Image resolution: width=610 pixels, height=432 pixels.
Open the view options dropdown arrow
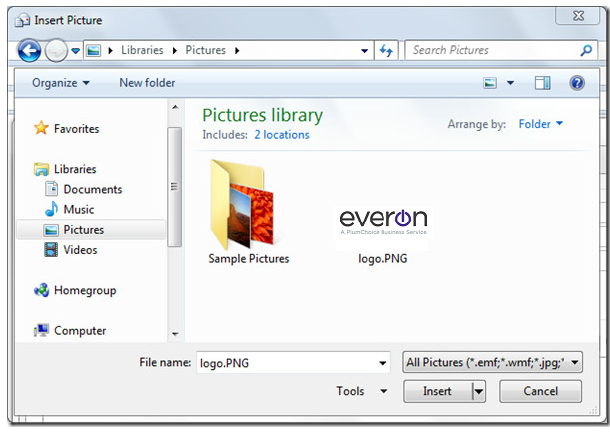[510, 83]
